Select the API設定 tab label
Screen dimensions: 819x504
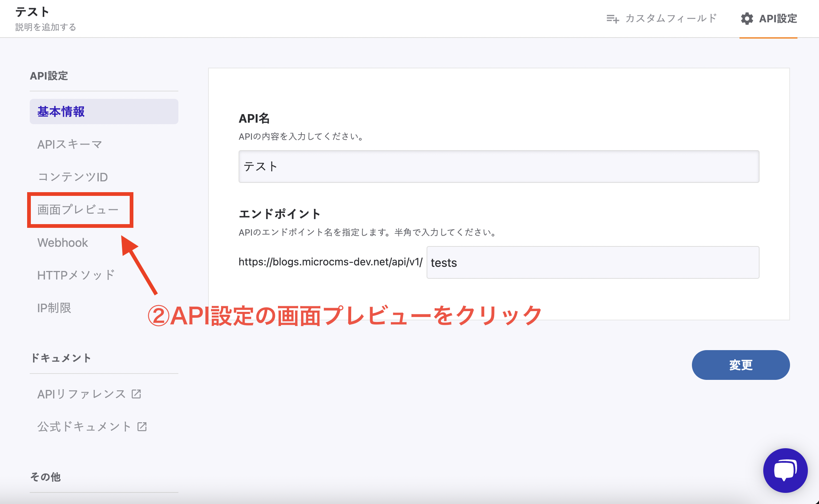coord(778,19)
